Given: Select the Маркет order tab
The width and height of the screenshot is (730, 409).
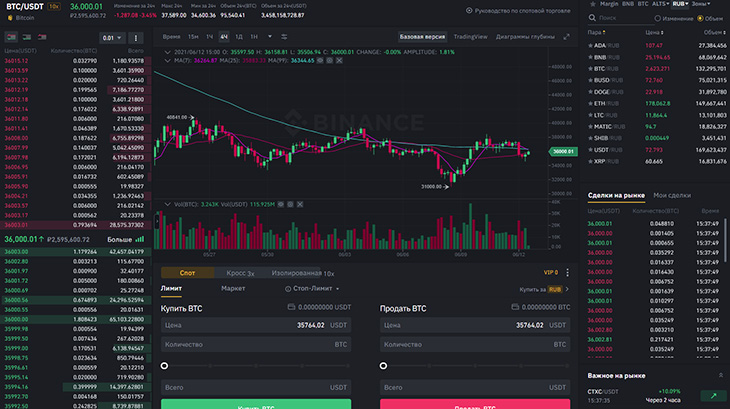Looking at the screenshot, I should [233, 288].
